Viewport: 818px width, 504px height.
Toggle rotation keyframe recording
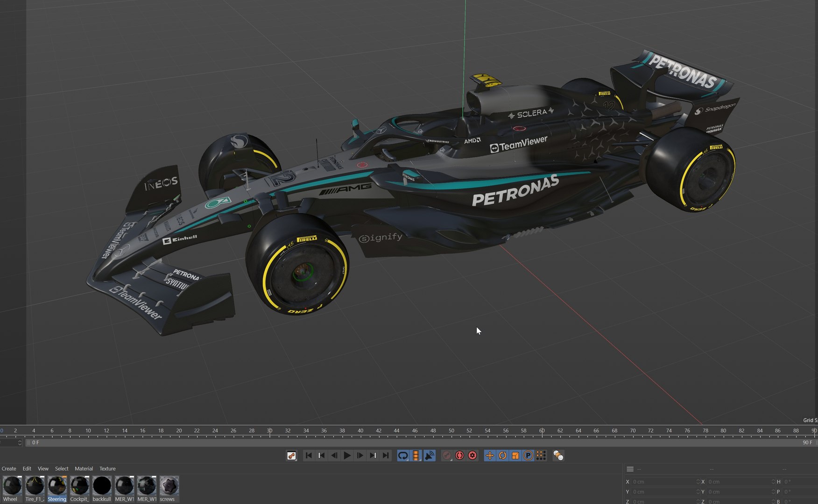[x=502, y=455]
